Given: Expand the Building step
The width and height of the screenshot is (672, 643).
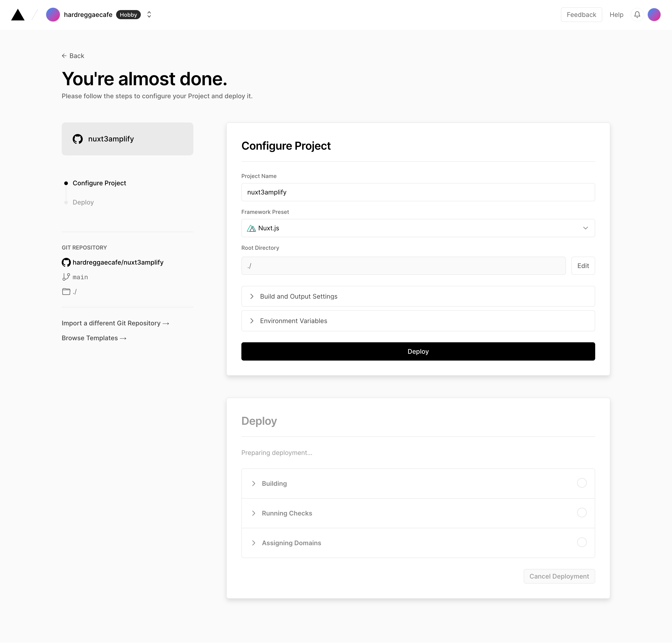Looking at the screenshot, I should click(274, 483).
